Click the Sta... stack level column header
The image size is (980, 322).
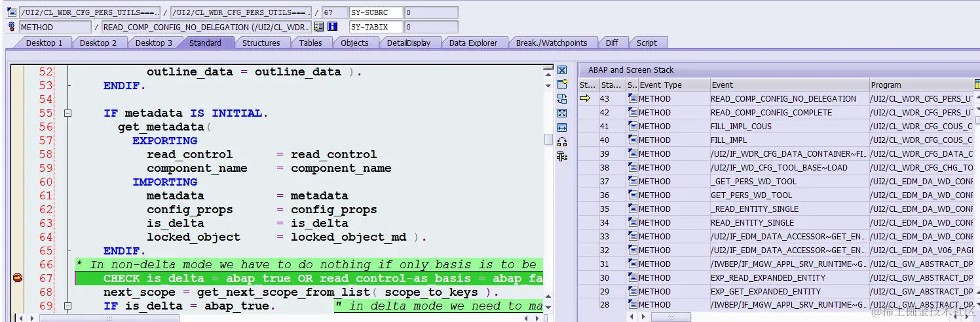coord(612,85)
